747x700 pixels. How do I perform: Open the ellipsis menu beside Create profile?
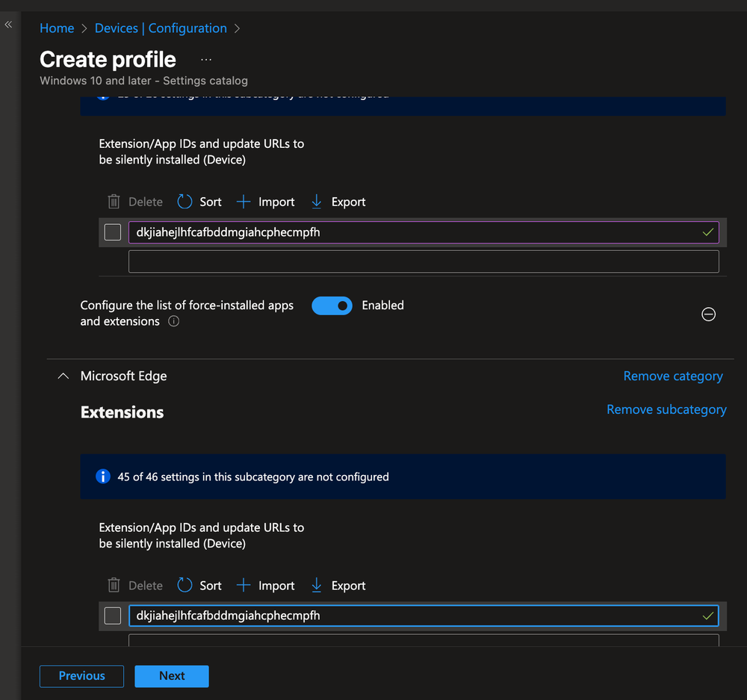(x=206, y=60)
